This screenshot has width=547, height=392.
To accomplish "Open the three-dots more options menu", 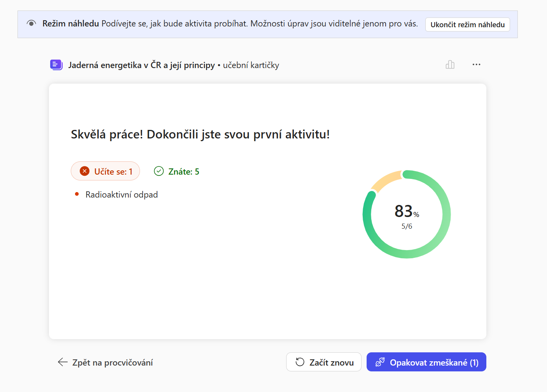I will tap(476, 65).
